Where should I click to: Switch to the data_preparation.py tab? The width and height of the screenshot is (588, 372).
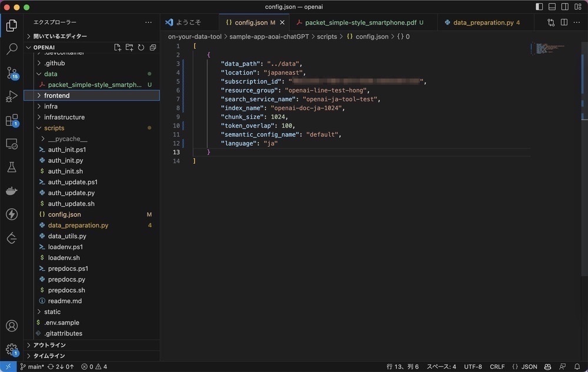[483, 22]
